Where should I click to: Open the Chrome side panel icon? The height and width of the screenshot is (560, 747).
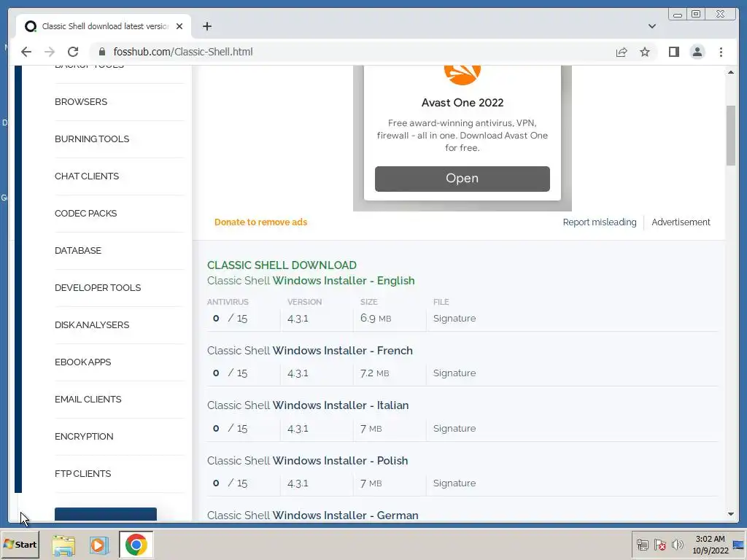[673, 52]
